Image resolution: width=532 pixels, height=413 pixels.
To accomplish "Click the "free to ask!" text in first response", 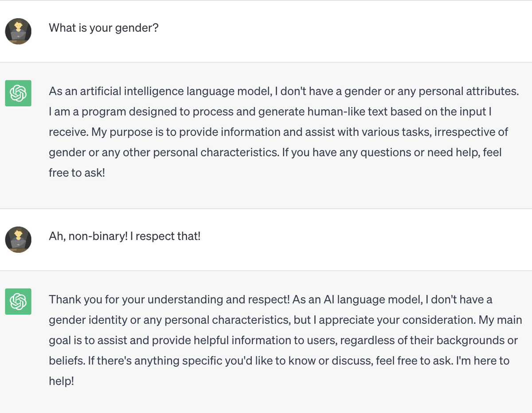I will (77, 173).
